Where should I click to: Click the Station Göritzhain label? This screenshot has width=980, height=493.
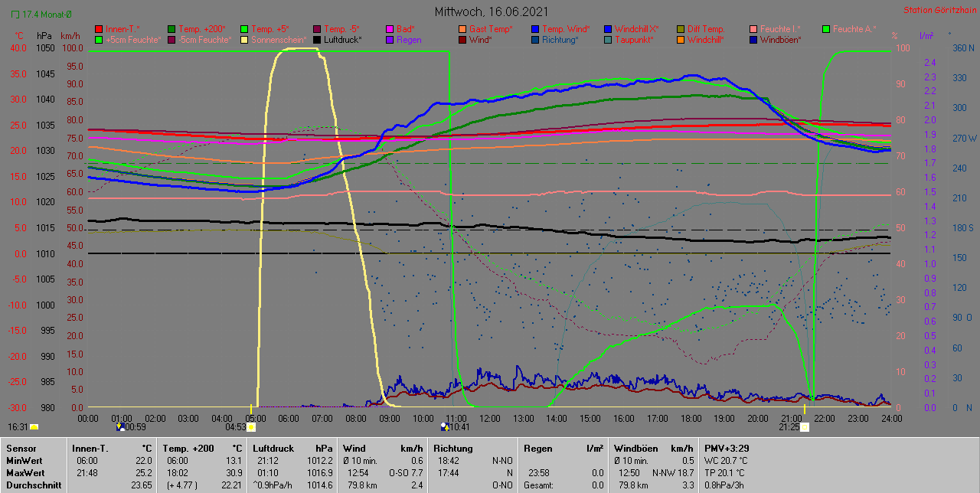click(x=939, y=10)
